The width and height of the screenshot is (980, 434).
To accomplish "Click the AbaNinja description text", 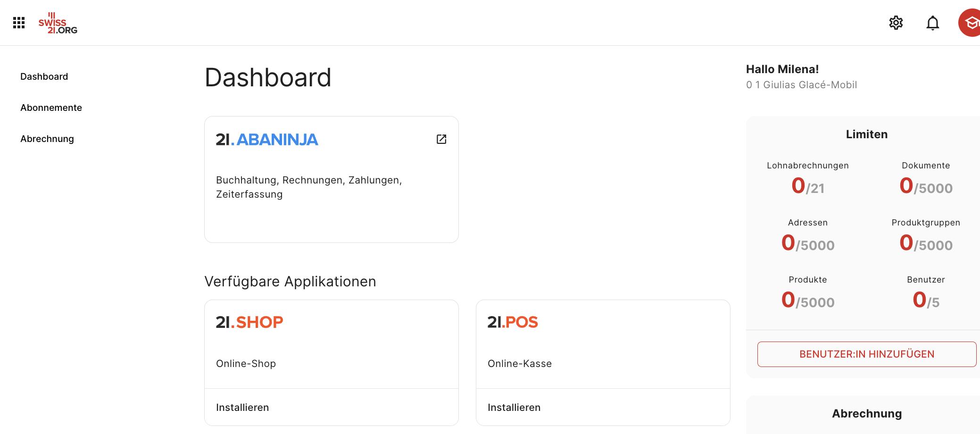I will tap(309, 187).
